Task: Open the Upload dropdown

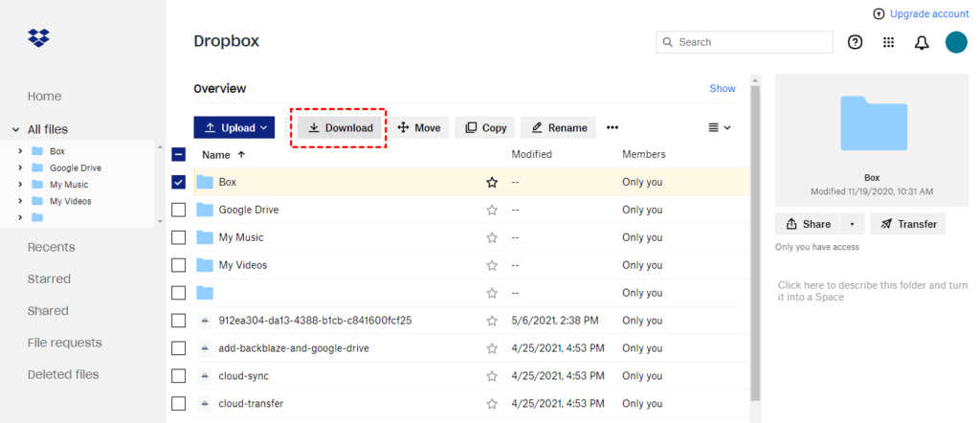Action: [x=234, y=127]
